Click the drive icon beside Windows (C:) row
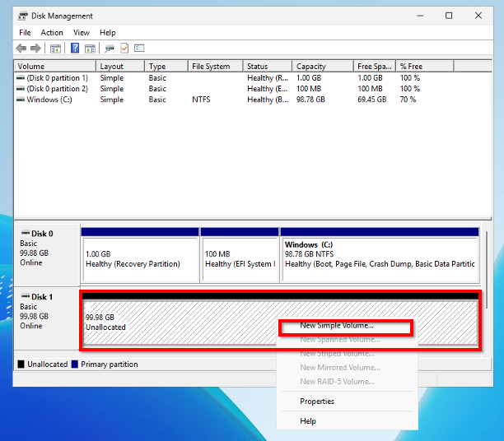 pyautogui.click(x=21, y=100)
